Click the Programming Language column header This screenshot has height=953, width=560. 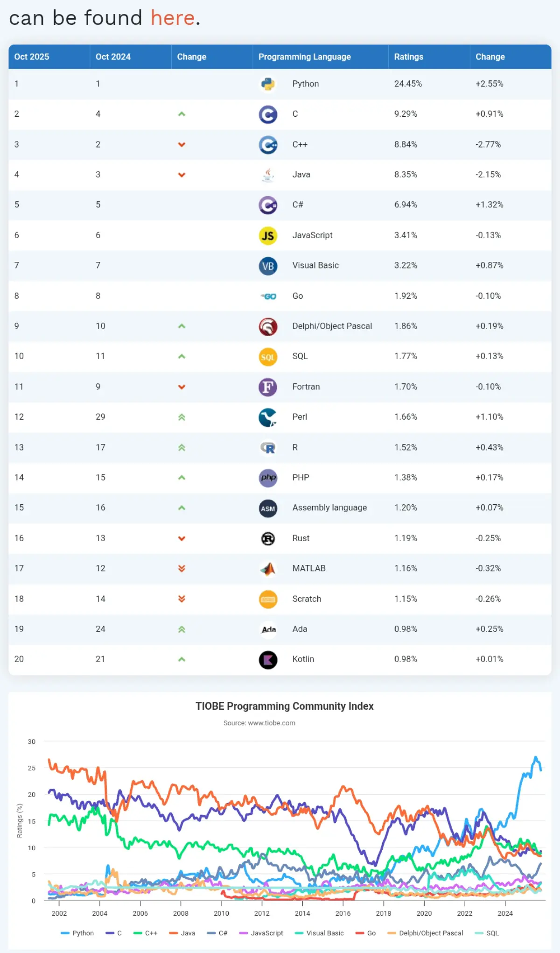point(305,56)
